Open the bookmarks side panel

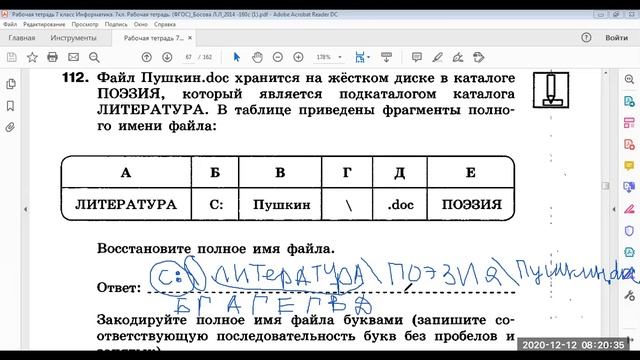click(11, 106)
